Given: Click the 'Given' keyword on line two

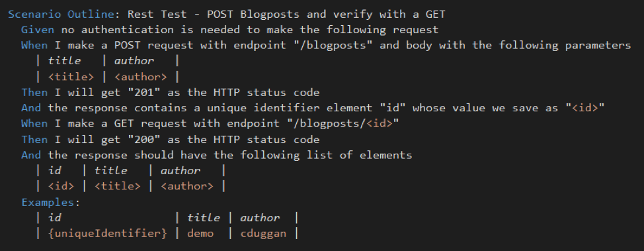Looking at the screenshot, I should pyautogui.click(x=38, y=30).
